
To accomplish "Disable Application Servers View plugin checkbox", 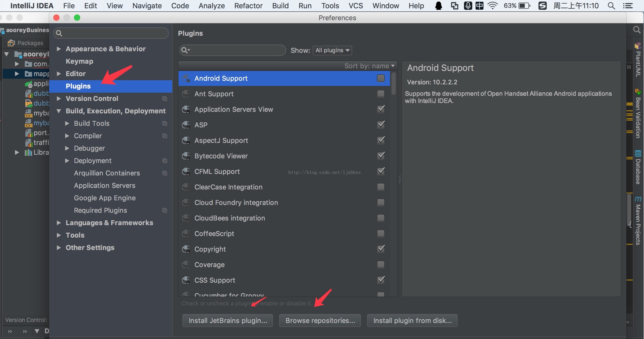I will (x=381, y=109).
